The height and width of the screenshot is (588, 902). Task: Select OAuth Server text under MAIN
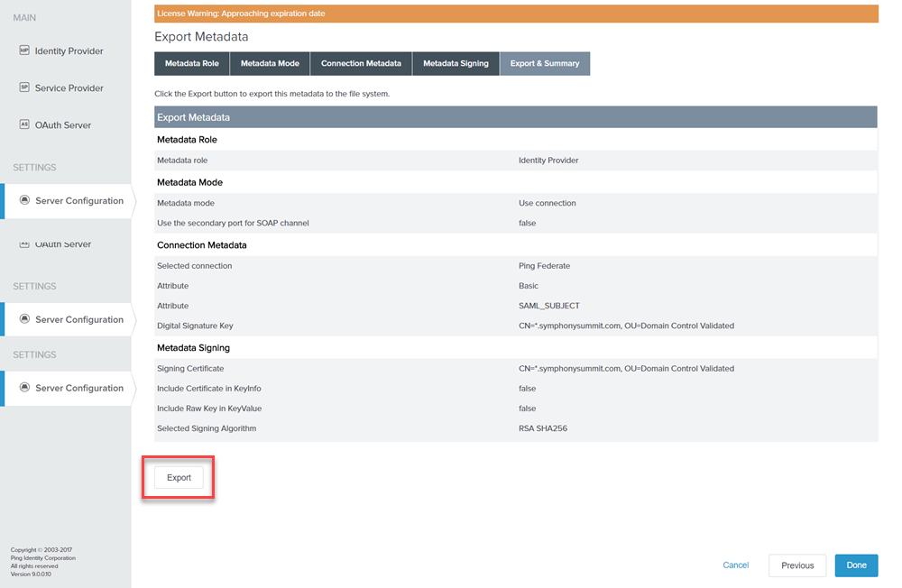(x=62, y=125)
